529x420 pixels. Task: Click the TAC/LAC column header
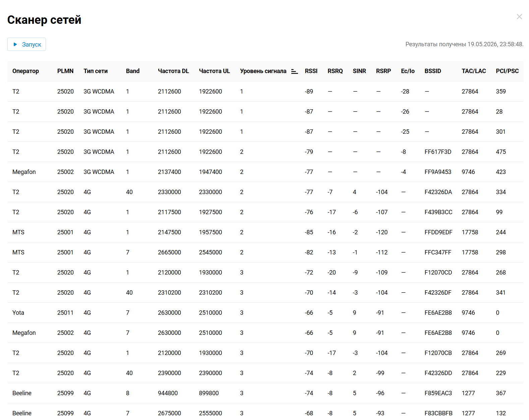tap(474, 71)
